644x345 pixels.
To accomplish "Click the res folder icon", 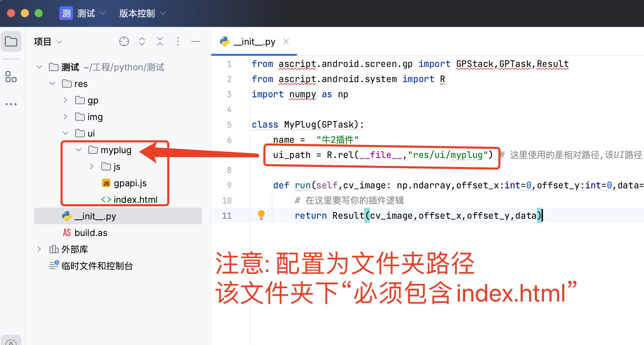I will pyautogui.click(x=67, y=83).
